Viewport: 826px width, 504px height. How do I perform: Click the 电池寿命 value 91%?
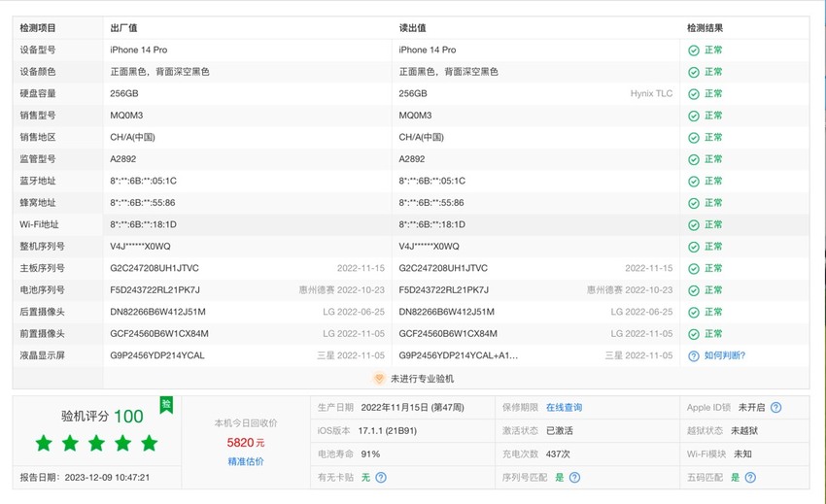point(370,454)
